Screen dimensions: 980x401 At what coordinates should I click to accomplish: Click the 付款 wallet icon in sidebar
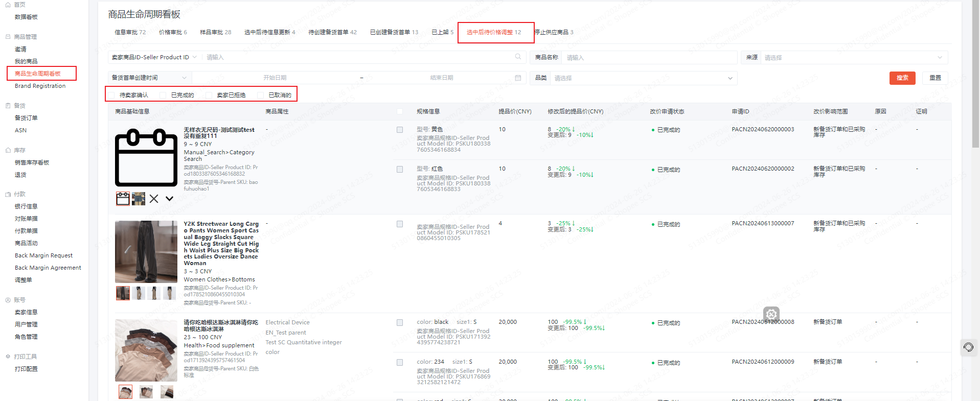[8, 194]
